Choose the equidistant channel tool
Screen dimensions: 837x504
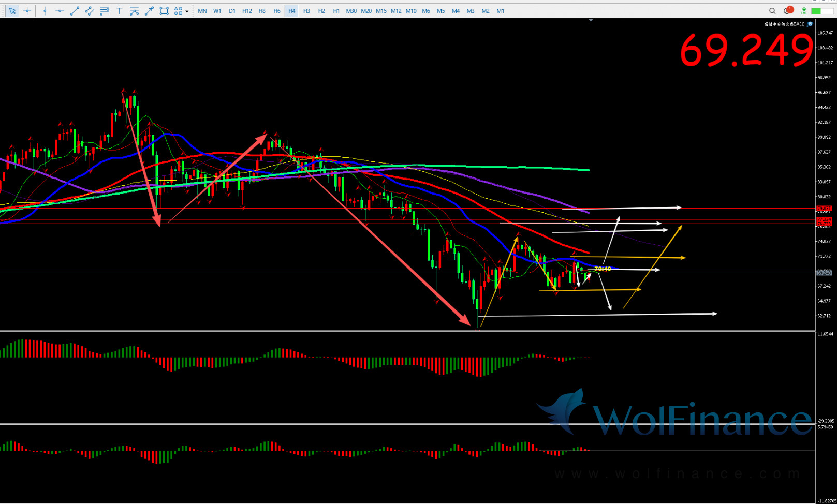coord(90,11)
